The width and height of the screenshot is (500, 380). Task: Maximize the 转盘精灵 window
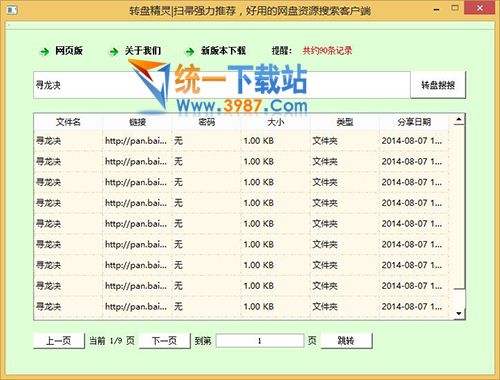pos(455,8)
